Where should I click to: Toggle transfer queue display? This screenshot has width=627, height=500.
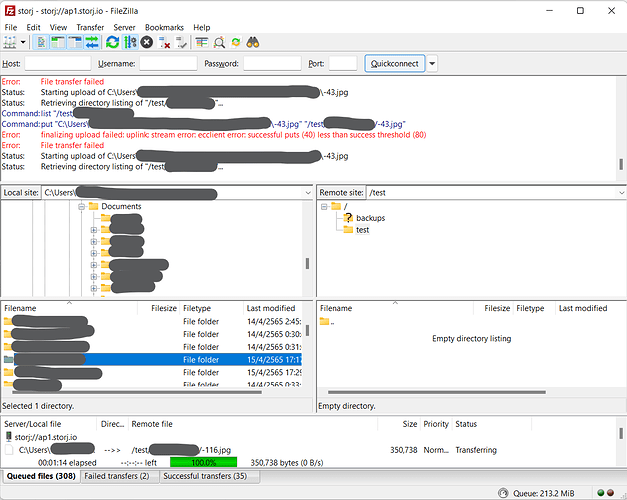[92, 42]
